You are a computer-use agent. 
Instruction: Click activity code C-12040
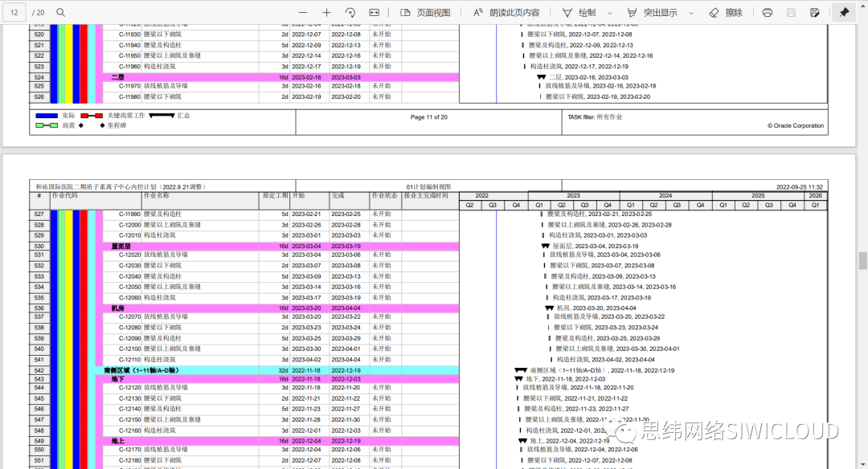point(129,276)
